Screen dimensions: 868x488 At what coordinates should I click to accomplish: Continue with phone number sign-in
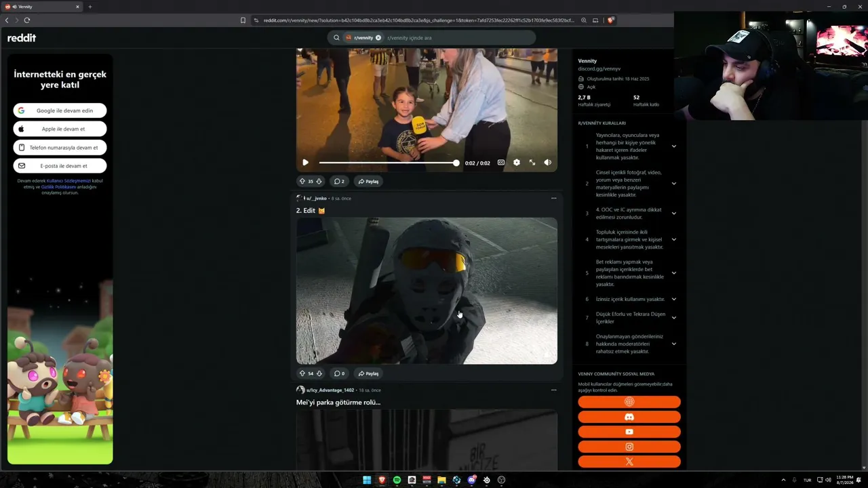[x=60, y=147]
